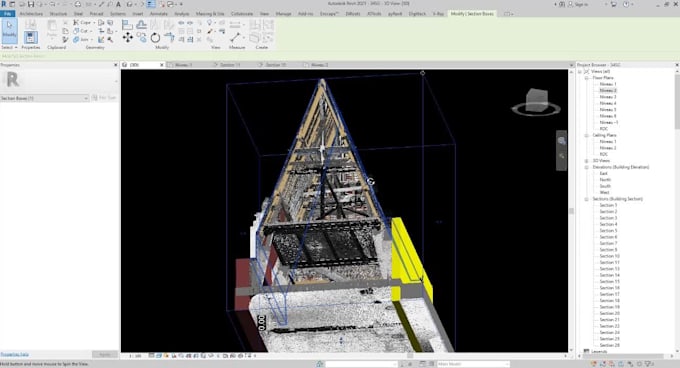Click the Save icon in quick access toolbar

tap(30, 4)
